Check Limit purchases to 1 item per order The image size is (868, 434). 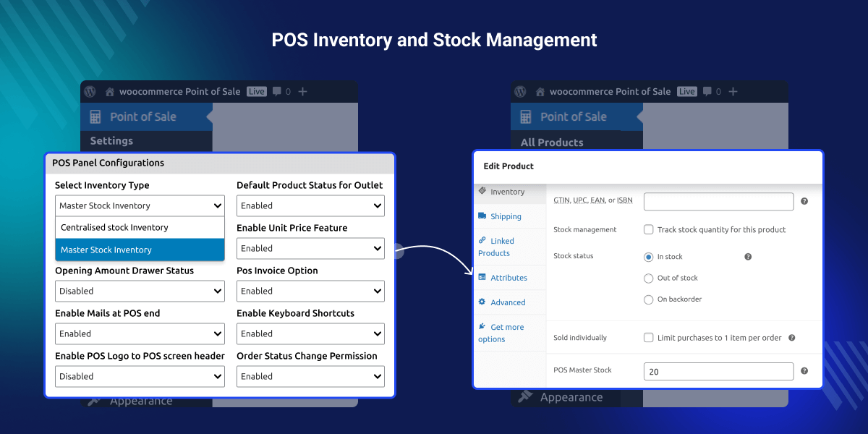pyautogui.click(x=649, y=338)
